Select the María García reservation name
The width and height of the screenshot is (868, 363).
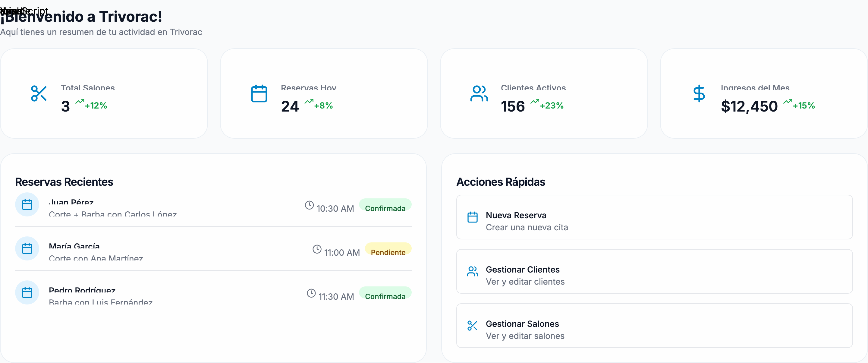74,246
